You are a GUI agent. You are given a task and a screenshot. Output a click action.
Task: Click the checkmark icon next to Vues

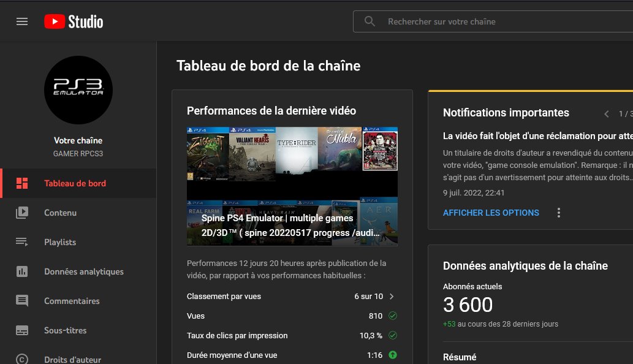[x=393, y=316]
